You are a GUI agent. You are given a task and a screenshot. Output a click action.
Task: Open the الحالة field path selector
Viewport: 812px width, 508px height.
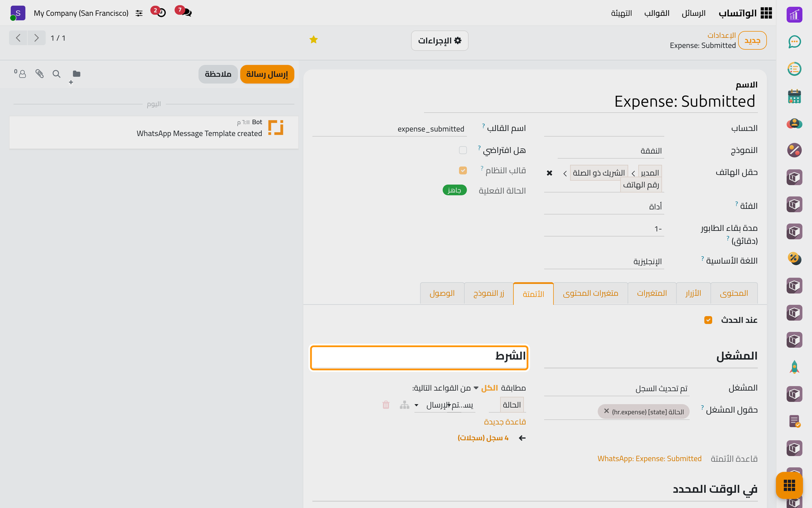(507, 405)
